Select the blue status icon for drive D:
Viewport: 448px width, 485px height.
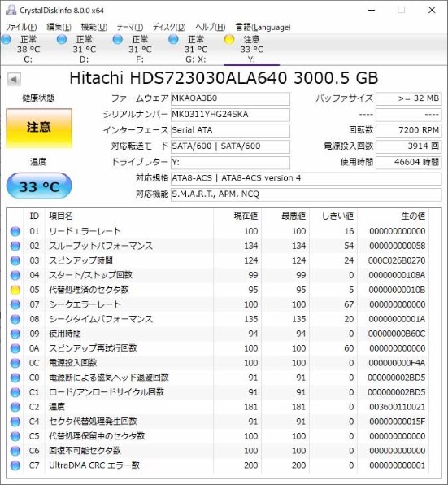pos(62,40)
